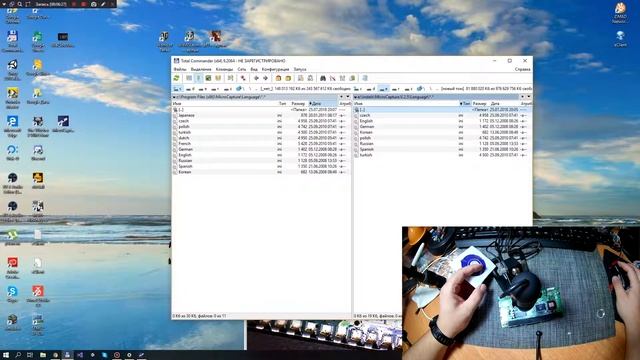The image size is (640, 360).
Task: Open File Explorer from the taskbar
Action: click(42, 355)
